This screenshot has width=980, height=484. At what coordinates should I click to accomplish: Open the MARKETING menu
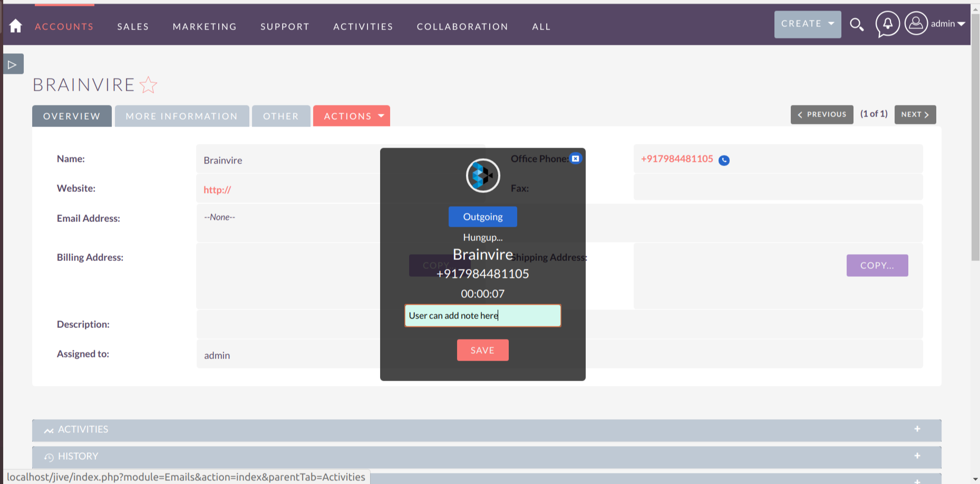(x=205, y=26)
